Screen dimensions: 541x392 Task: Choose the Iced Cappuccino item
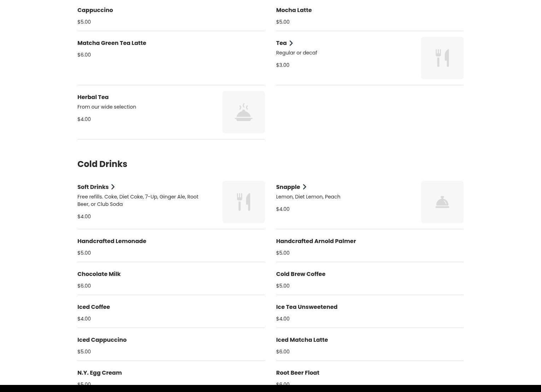pyautogui.click(x=102, y=340)
